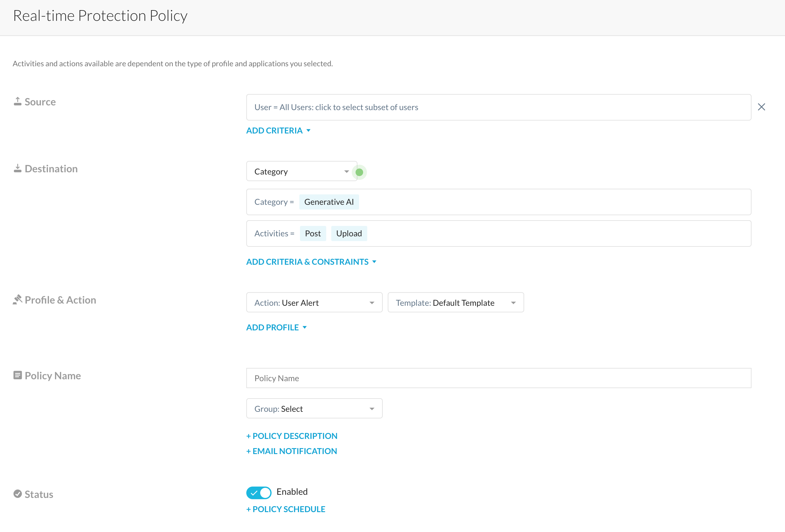785x532 pixels.
Task: Expand the ADD CRITERIA menu under Source
Action: (x=278, y=131)
